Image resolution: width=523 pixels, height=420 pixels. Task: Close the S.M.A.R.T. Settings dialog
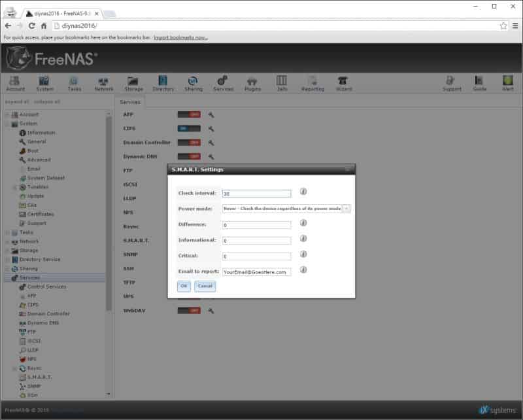tap(348, 169)
